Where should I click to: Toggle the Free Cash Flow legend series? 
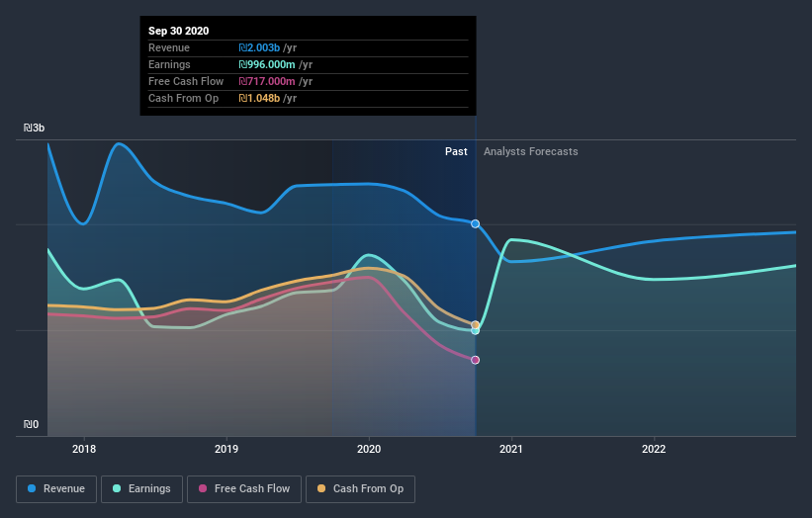(x=244, y=488)
